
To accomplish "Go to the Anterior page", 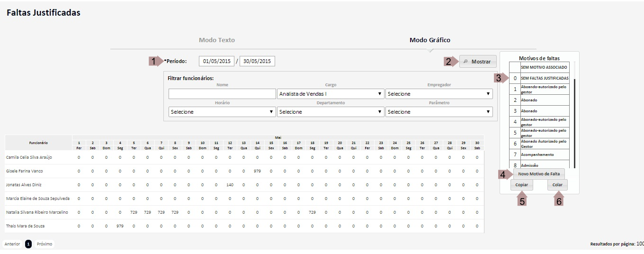I will point(12,244).
